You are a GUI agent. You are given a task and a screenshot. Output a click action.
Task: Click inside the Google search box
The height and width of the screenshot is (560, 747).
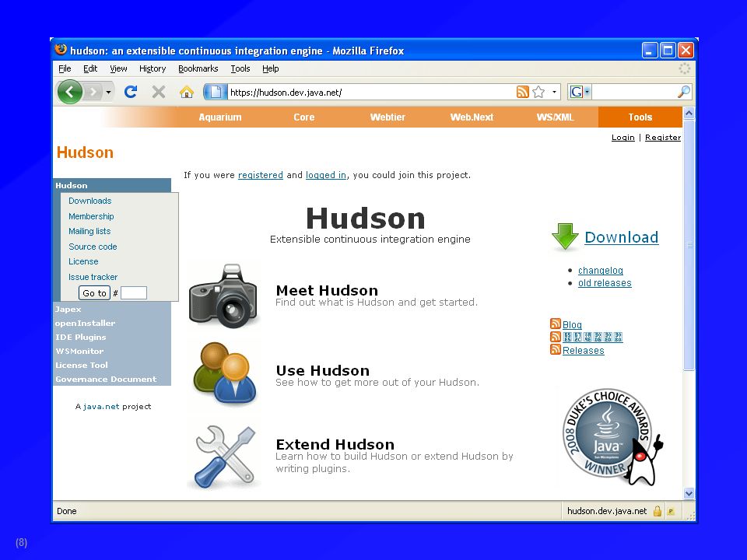coord(633,92)
